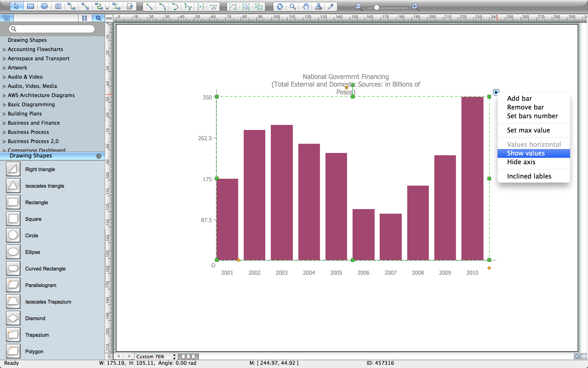Choose Set max value
588x368 pixels.
click(534, 130)
